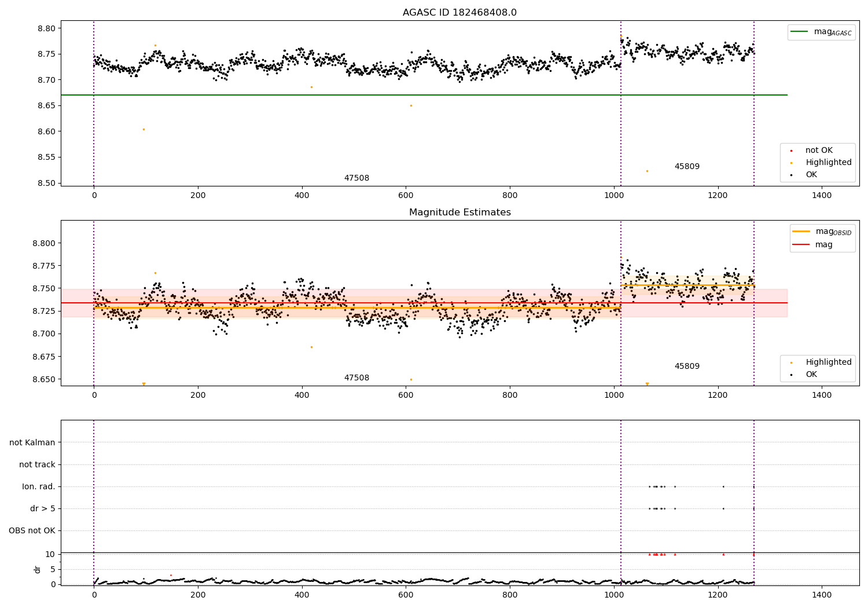Click the 'dr' y-axis label in bottom plot
The width and height of the screenshot is (868, 608).
(x=38, y=569)
